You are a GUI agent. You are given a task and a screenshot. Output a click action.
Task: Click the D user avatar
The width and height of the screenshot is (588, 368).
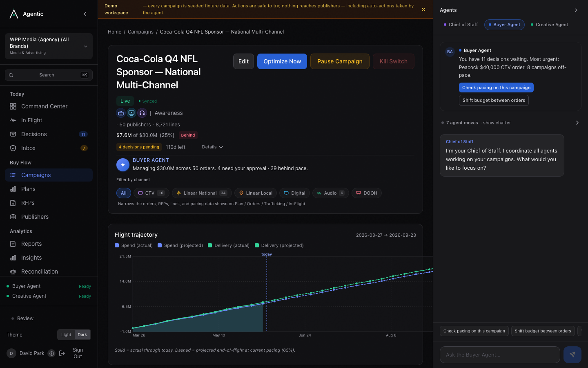[x=11, y=353]
